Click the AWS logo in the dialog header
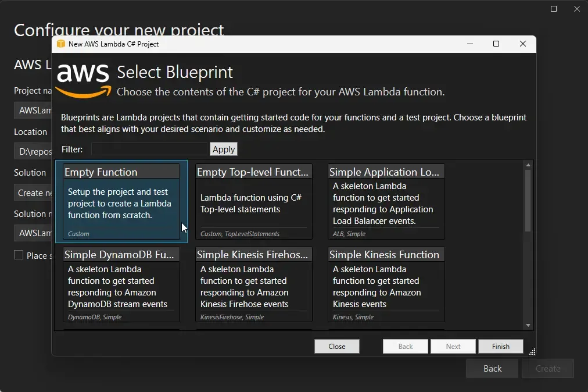Image resolution: width=588 pixels, height=392 pixels. point(82,78)
